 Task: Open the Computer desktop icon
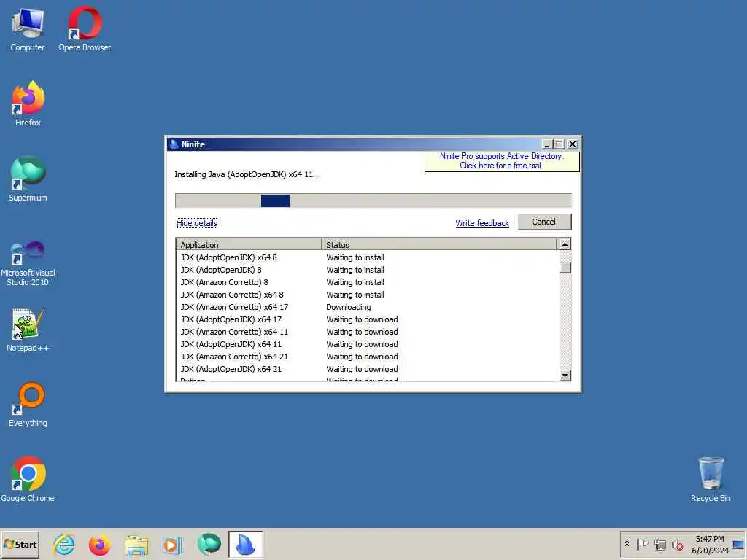coord(28,29)
